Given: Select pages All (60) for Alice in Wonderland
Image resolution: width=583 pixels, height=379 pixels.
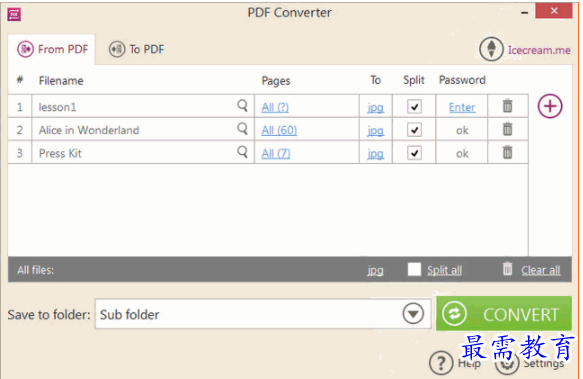Looking at the screenshot, I should [279, 130].
